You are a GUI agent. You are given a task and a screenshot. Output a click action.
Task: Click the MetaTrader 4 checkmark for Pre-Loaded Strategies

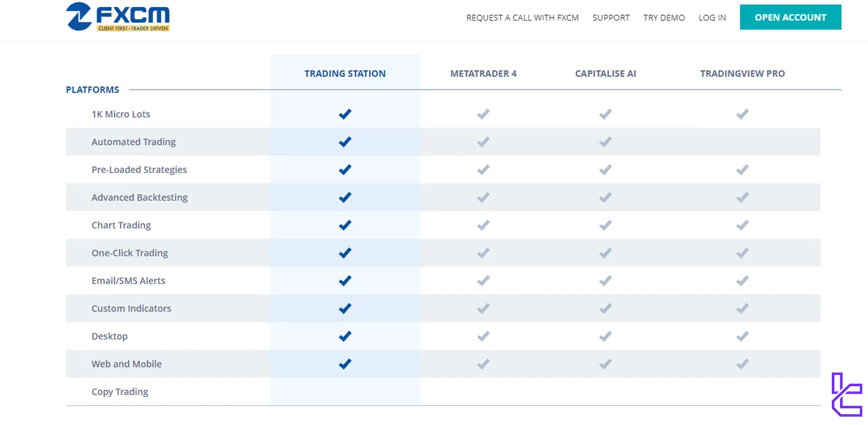pos(483,170)
